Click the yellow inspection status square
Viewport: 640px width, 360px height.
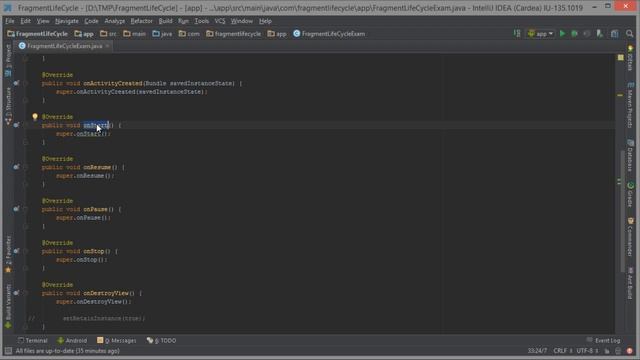pos(620,58)
